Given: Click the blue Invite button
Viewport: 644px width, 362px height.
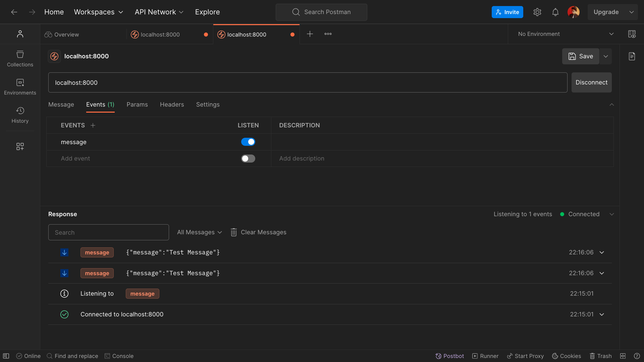Looking at the screenshot, I should tap(507, 12).
